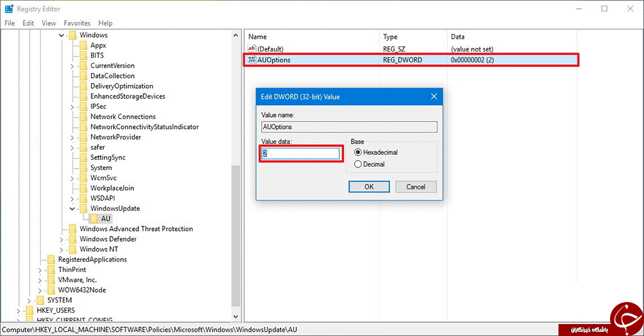
Task: Click the WSDAPI folder icon
Action: click(84, 198)
